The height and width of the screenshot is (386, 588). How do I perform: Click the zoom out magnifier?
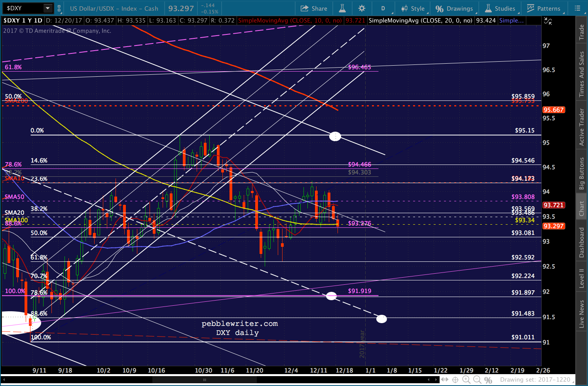477,380
